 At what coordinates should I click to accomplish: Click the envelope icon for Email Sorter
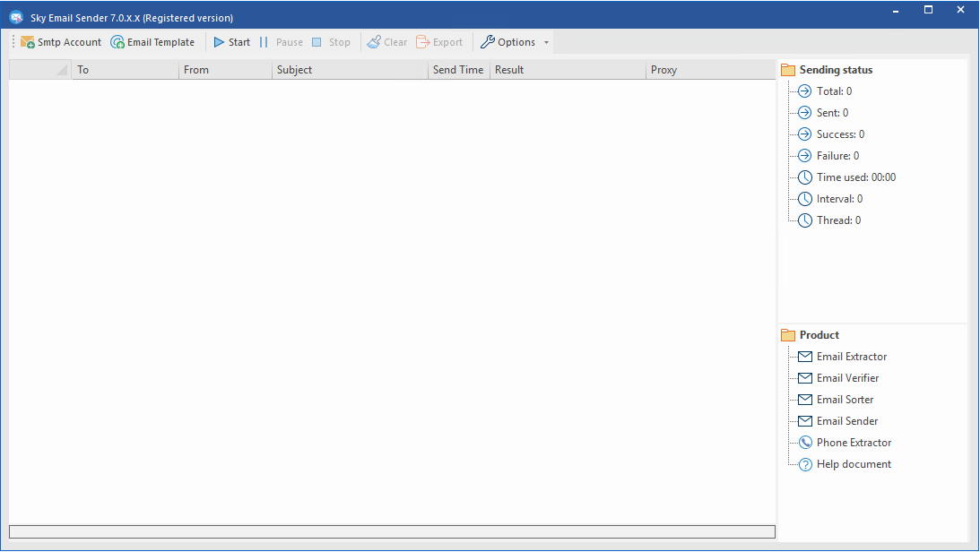coord(805,400)
